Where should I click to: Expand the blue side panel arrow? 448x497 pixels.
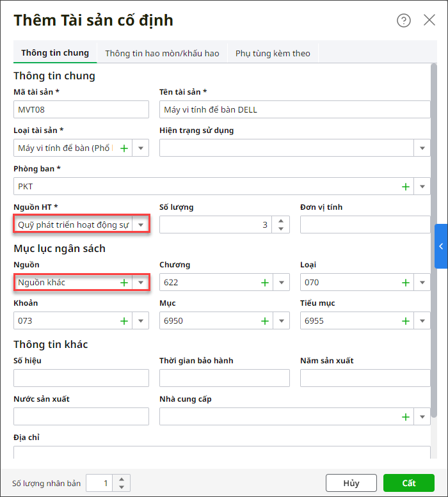(x=441, y=246)
